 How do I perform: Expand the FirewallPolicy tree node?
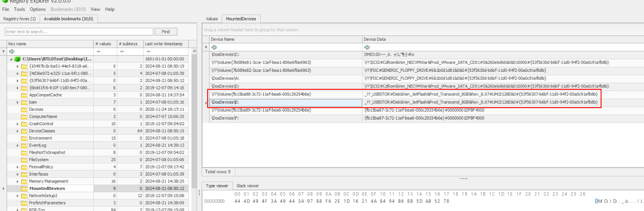(x=18, y=167)
